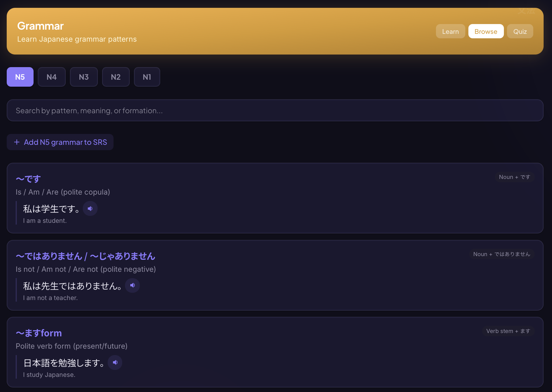
Task: Switch to the N4 level tab
Action: pos(52,77)
